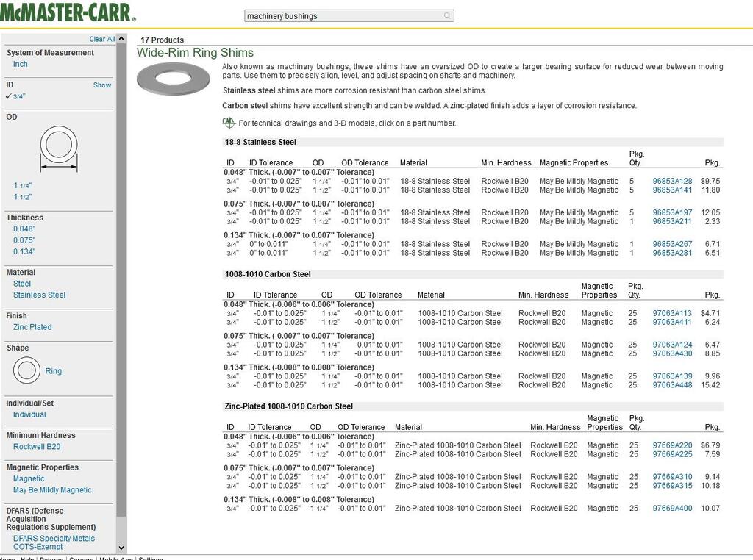
Task: Select the Inch measurement filter
Action: click(20, 64)
